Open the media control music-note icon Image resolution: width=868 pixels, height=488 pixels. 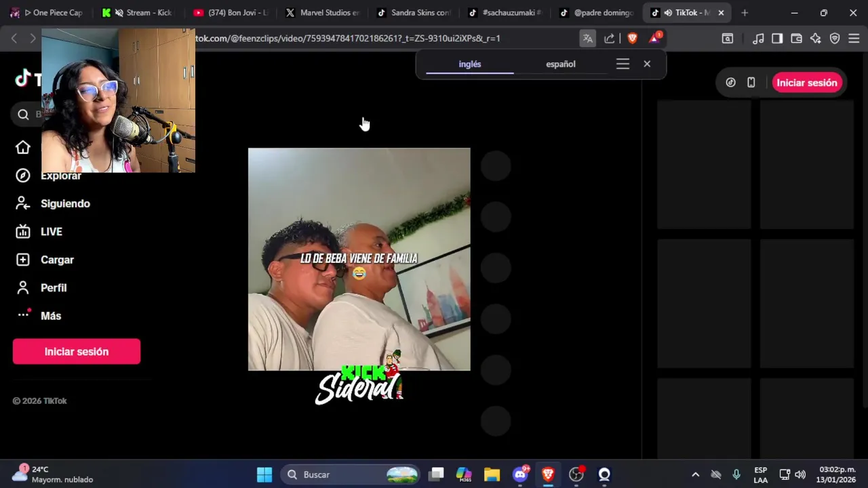click(x=758, y=39)
